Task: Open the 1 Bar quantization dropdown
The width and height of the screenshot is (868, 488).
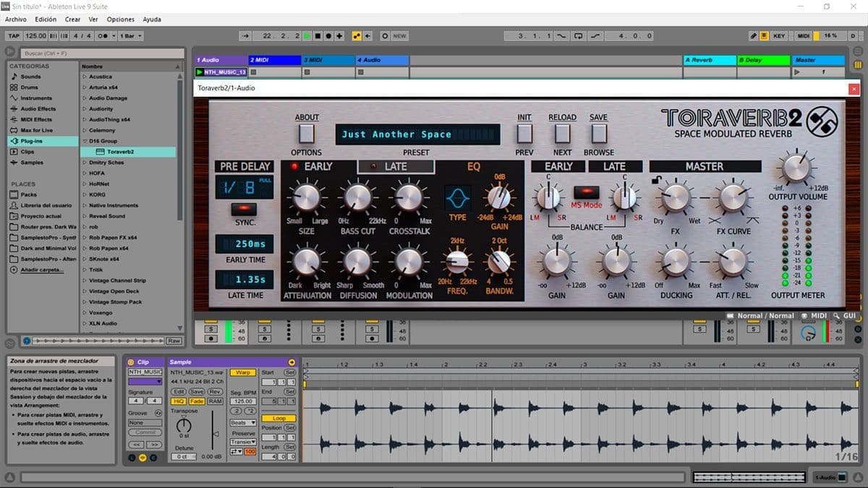Action: coord(130,35)
